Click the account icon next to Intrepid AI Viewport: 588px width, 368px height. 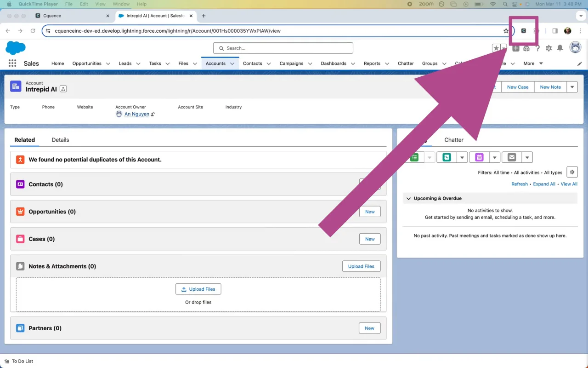point(16,86)
